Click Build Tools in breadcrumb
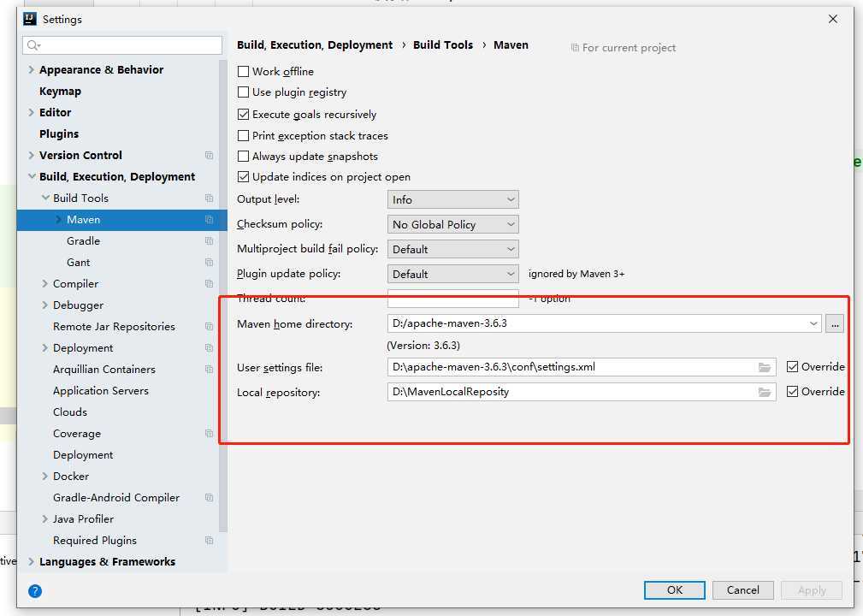The image size is (863, 616). (x=443, y=45)
